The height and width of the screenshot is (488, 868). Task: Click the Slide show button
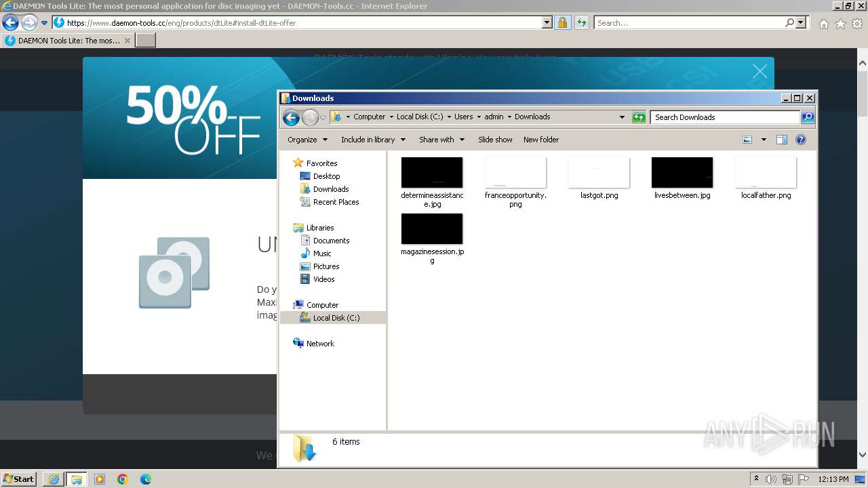pos(495,140)
